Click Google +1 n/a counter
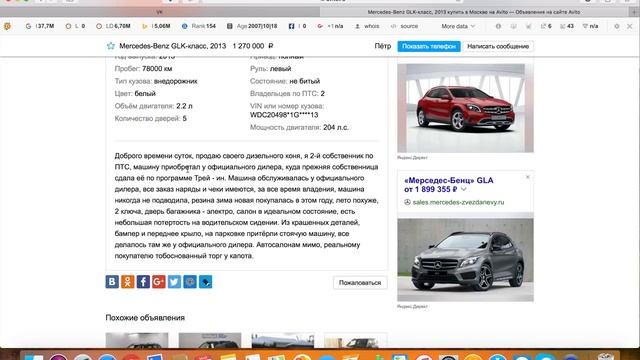The width and height of the screenshot is (640, 360). tap(330, 26)
